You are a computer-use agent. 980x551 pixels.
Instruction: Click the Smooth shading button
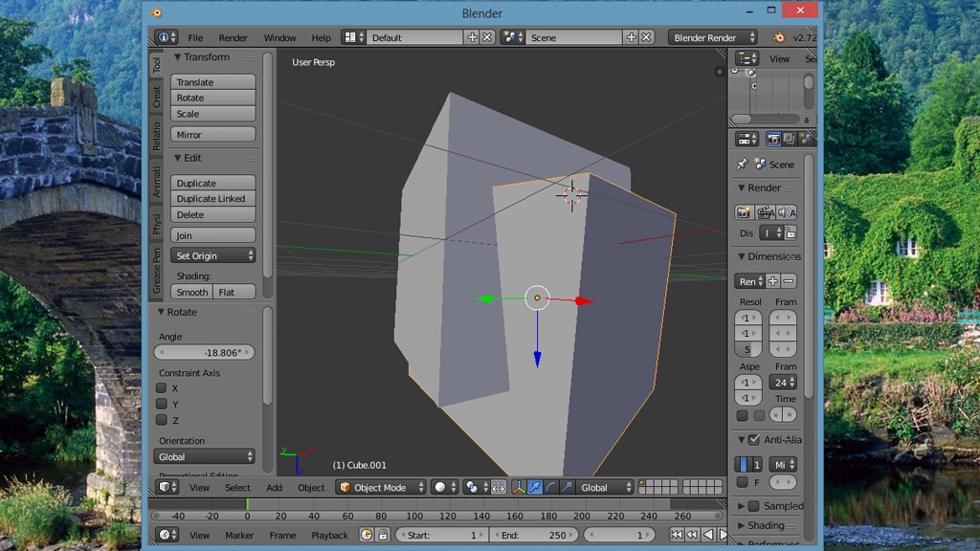[191, 292]
